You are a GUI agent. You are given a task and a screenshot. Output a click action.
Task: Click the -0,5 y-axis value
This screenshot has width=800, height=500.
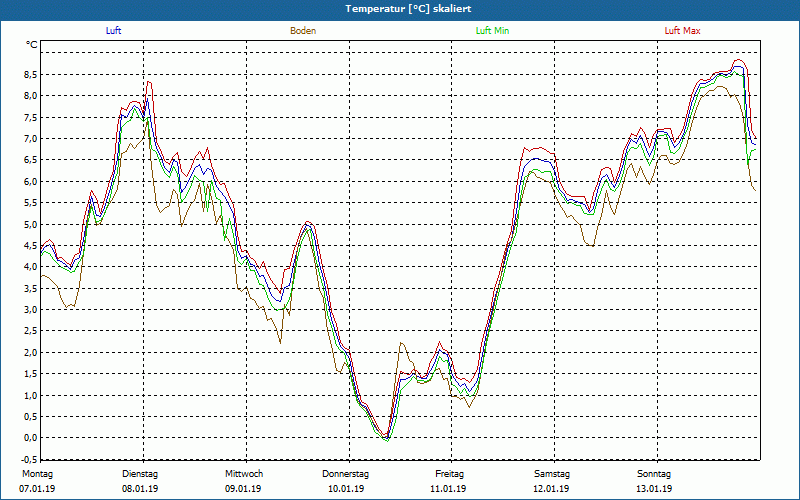tap(29, 459)
